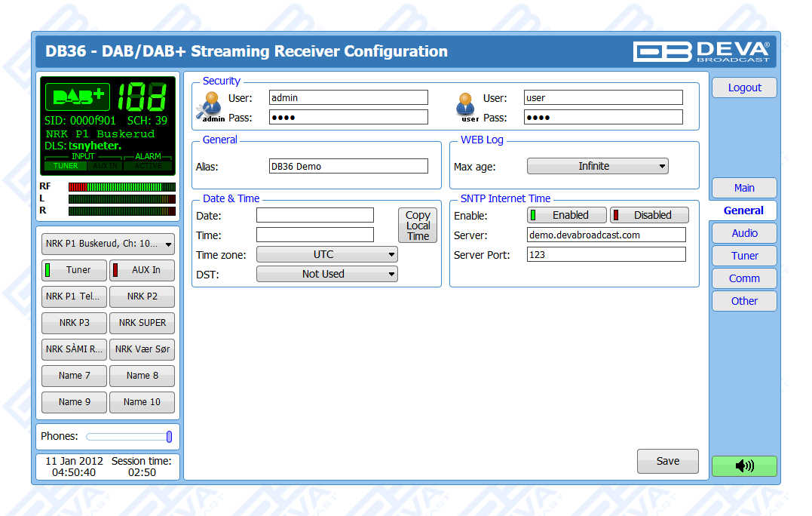Viewport: 812px width, 516px height.
Task: Click the admin user icon
Action: [x=211, y=105]
